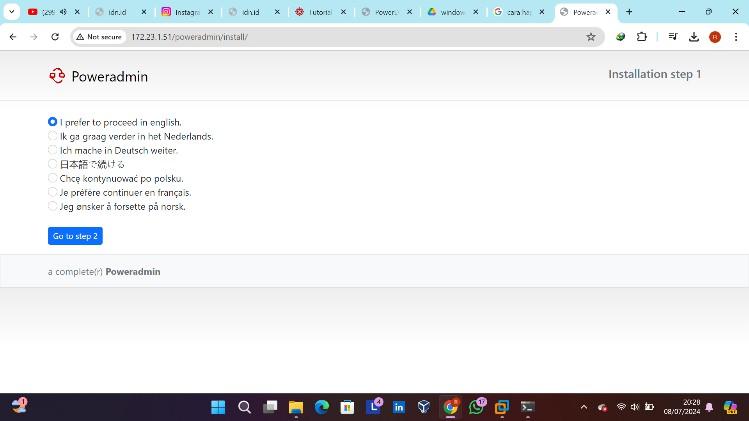Expand the hidden system tray icons chevron

point(584,407)
